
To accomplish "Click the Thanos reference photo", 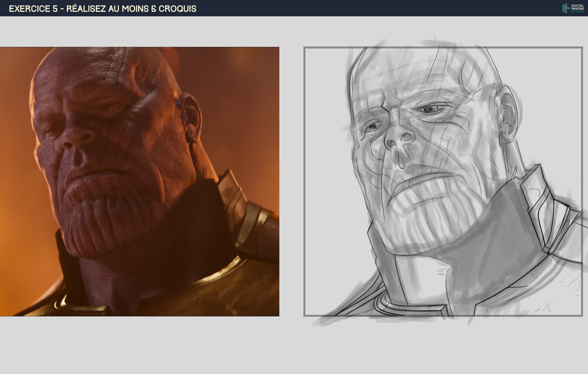I will 140,181.
